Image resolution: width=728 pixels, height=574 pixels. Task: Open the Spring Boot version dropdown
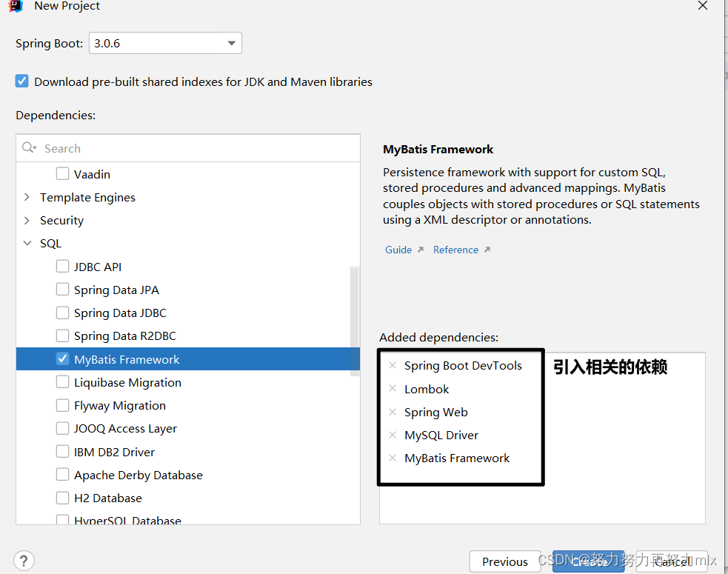(x=165, y=43)
